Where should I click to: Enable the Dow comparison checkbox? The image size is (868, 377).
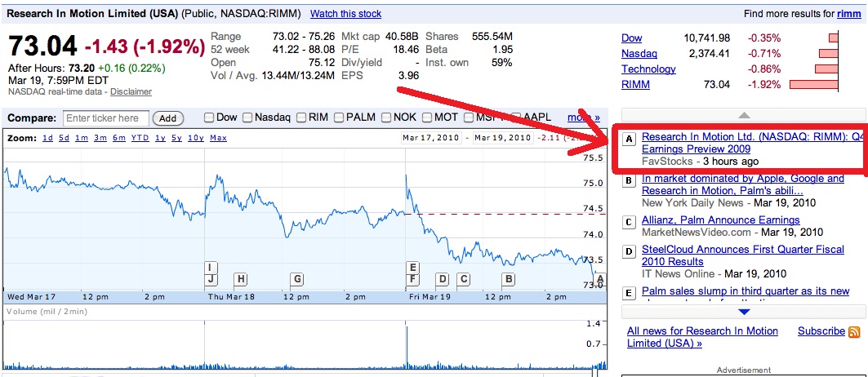(209, 118)
